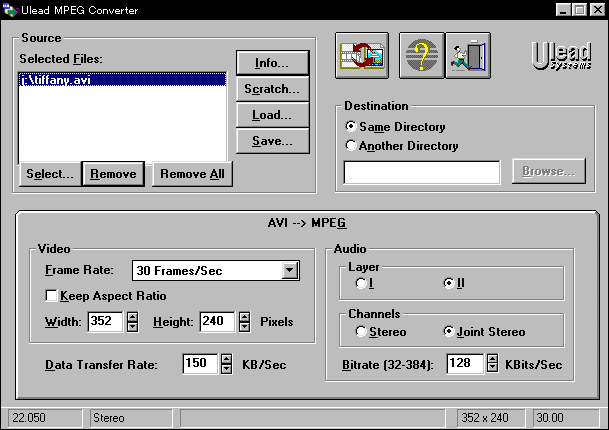Click Select... to add source files
Viewport: 609px width, 430px height.
50,174
